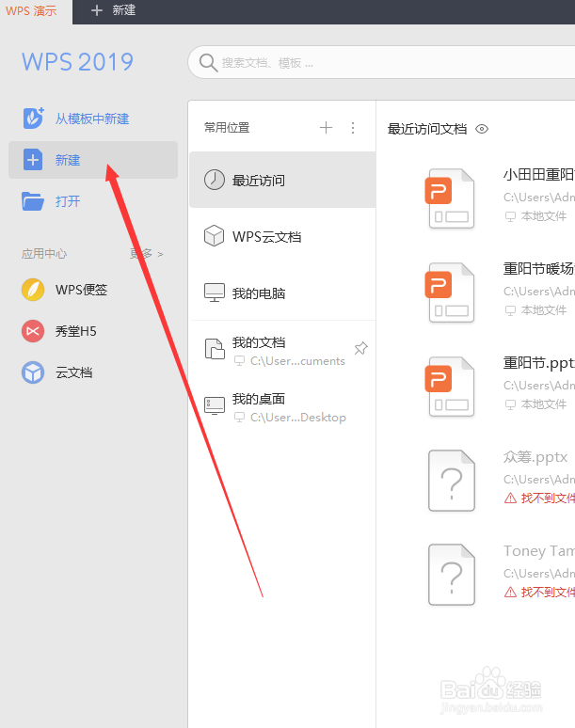Expand 更多 in 应用中心
The image size is (575, 728).
tap(147, 254)
